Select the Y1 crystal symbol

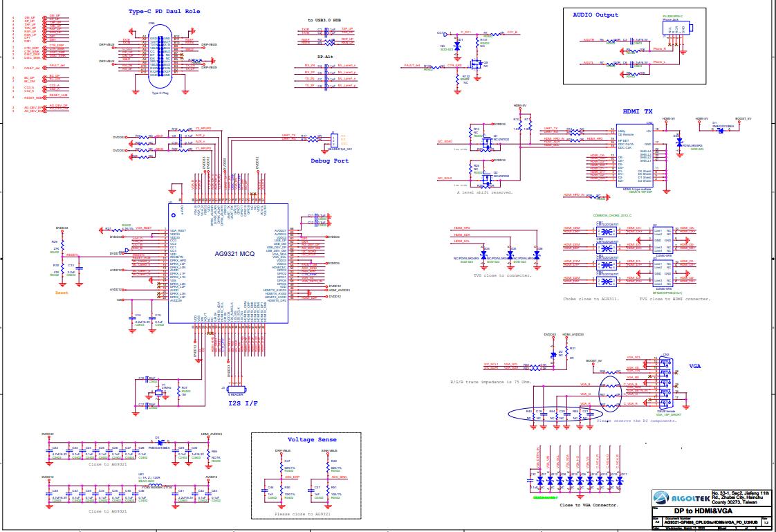click(x=158, y=392)
